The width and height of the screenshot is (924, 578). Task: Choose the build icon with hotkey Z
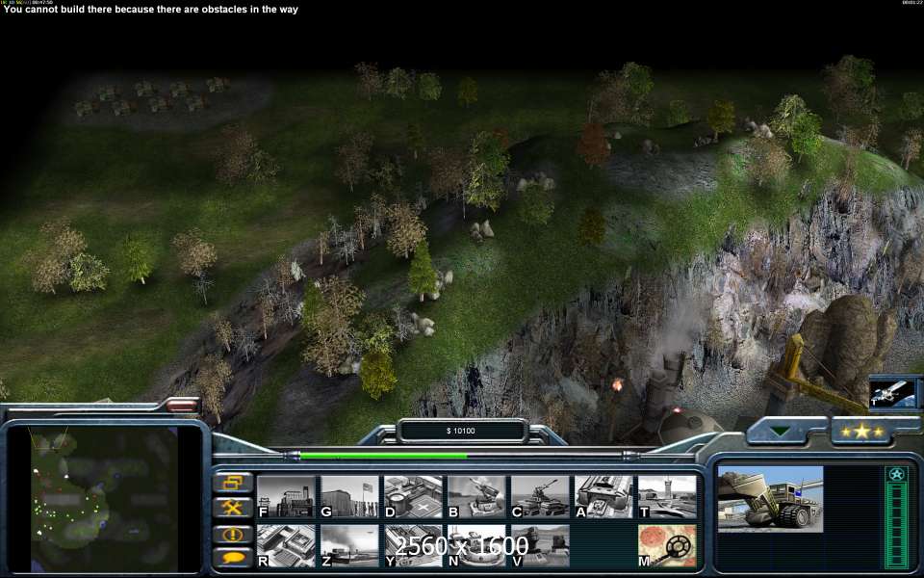349,546
